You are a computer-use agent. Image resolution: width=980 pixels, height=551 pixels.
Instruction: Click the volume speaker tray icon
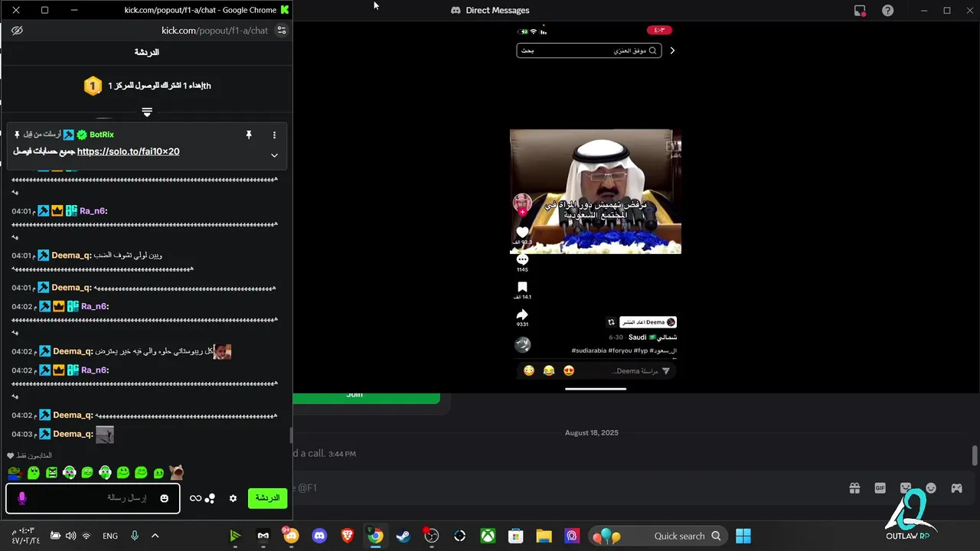coord(70,536)
